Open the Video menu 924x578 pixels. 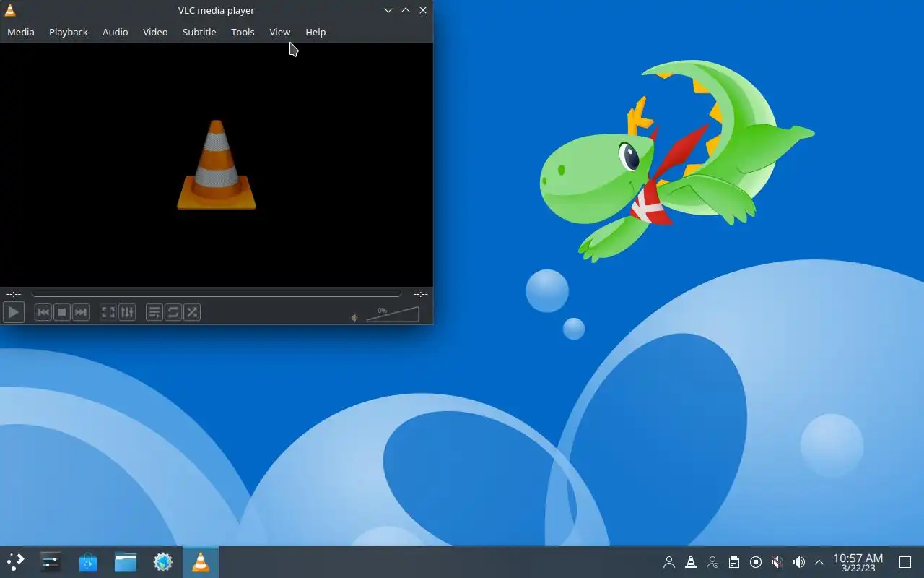point(155,32)
